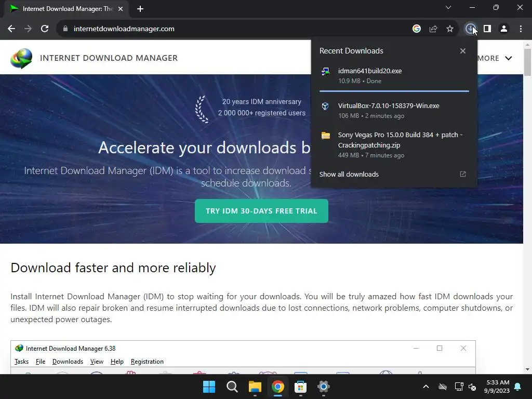The width and height of the screenshot is (532, 399).
Task: Click TRY IDM 30-DAYS FREE TRIAL
Action: (x=261, y=211)
